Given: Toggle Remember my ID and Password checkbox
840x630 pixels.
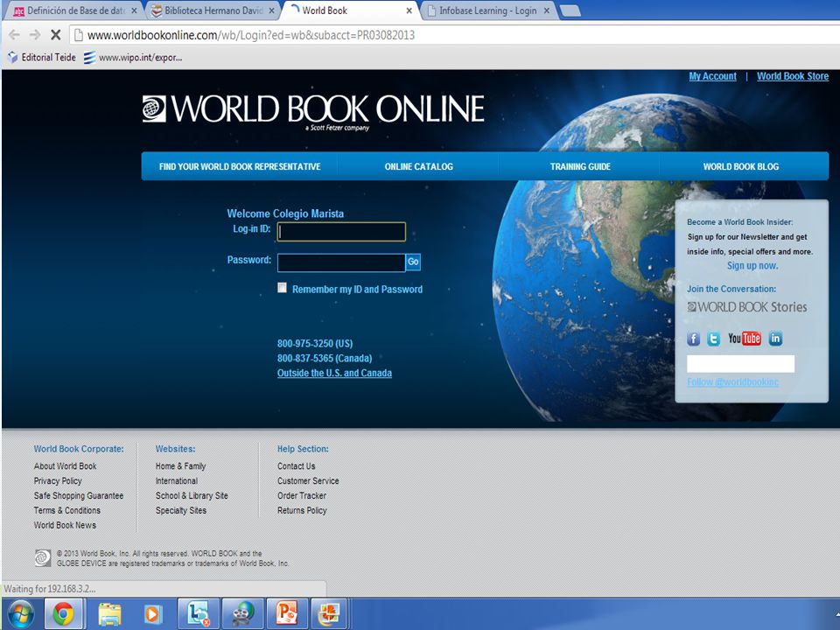Looking at the screenshot, I should click(282, 288).
